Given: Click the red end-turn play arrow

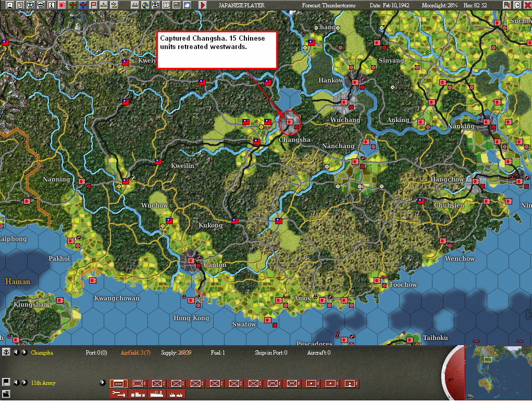Looking at the screenshot, I should point(203,5).
